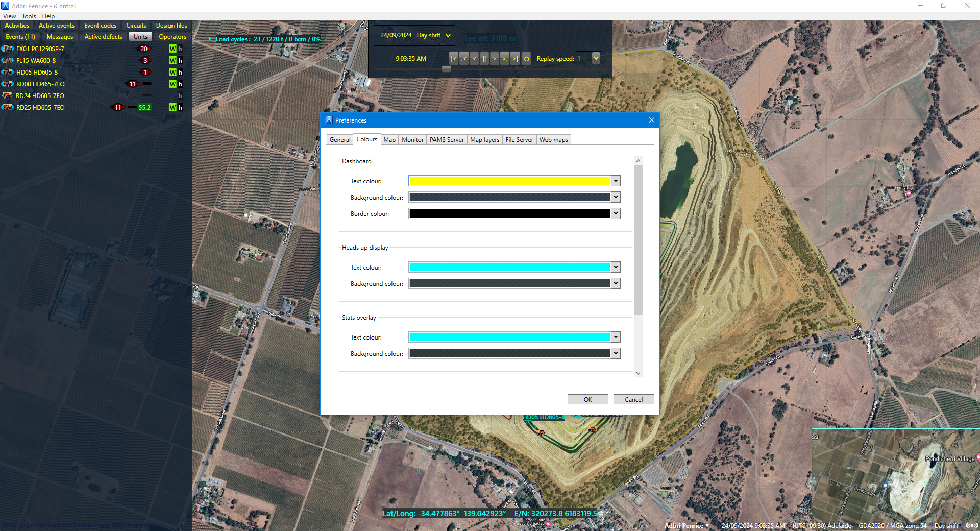Click the replay reset loop icon
The width and height of the screenshot is (980, 531).
526,59
